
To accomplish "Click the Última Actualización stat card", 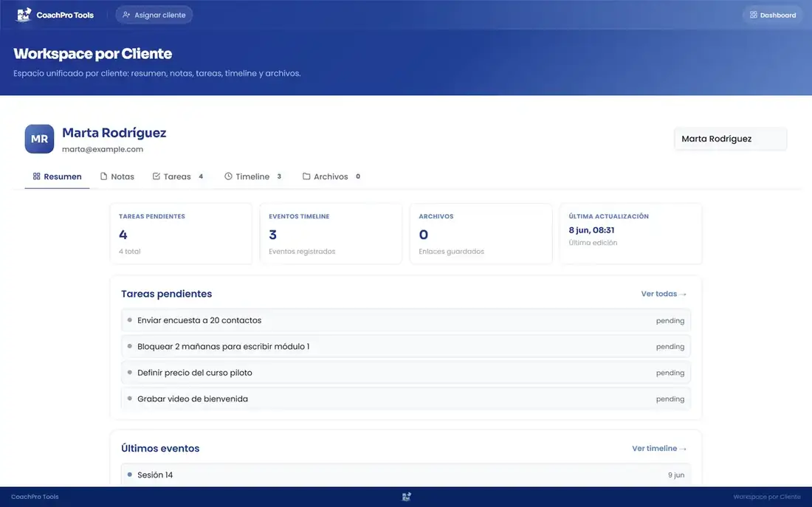I will [630, 233].
